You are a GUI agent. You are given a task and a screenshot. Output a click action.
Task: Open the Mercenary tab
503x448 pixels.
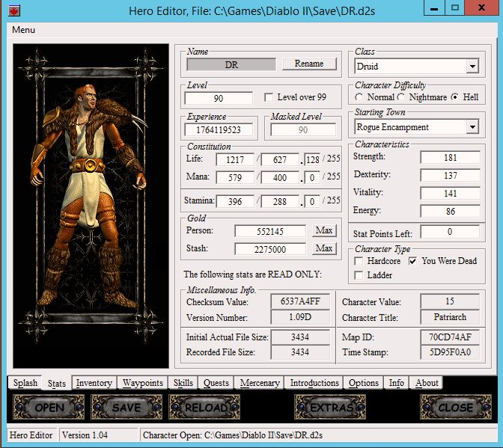[x=260, y=383]
